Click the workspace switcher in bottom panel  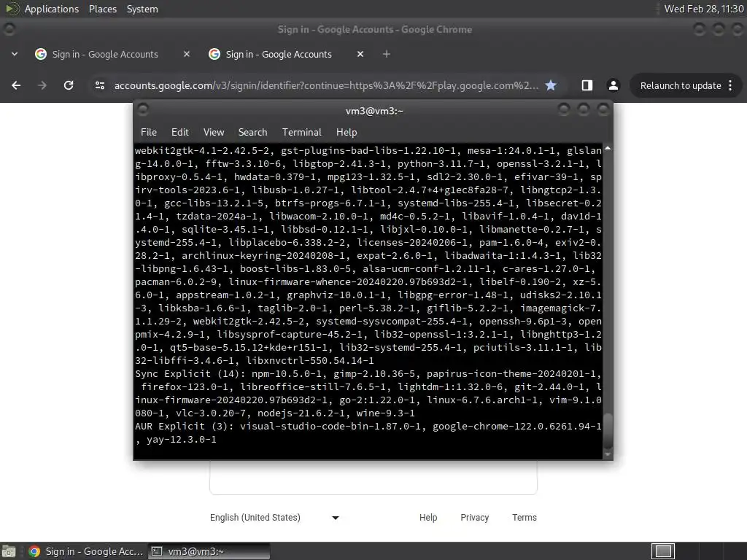pos(663,551)
